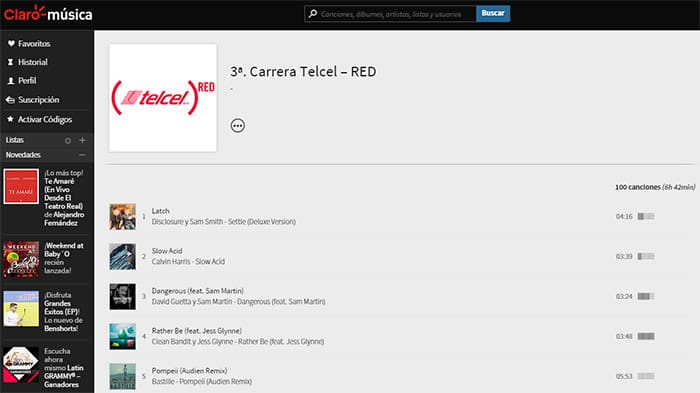700x393 pixels.
Task: Play the song Latch
Action: tap(160, 211)
